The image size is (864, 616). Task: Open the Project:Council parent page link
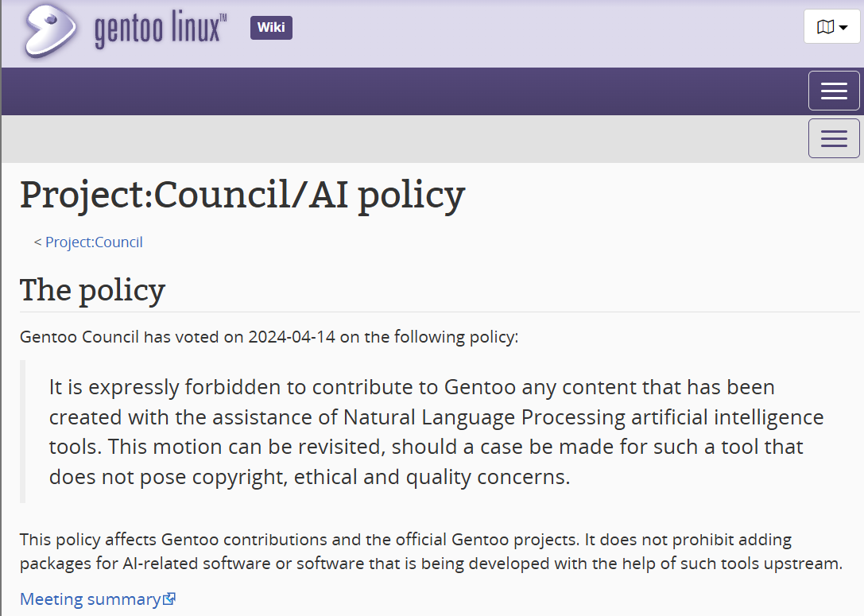pyautogui.click(x=94, y=242)
